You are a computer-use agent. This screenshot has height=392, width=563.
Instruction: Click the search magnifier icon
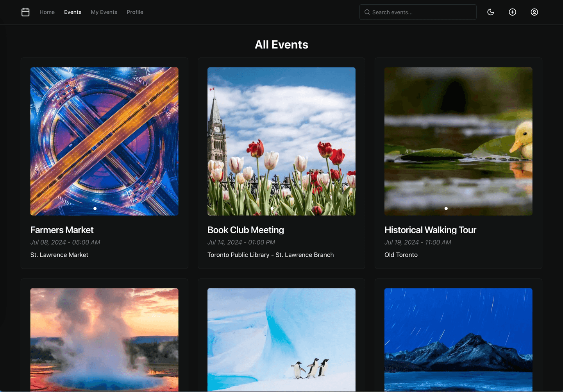pyautogui.click(x=367, y=12)
